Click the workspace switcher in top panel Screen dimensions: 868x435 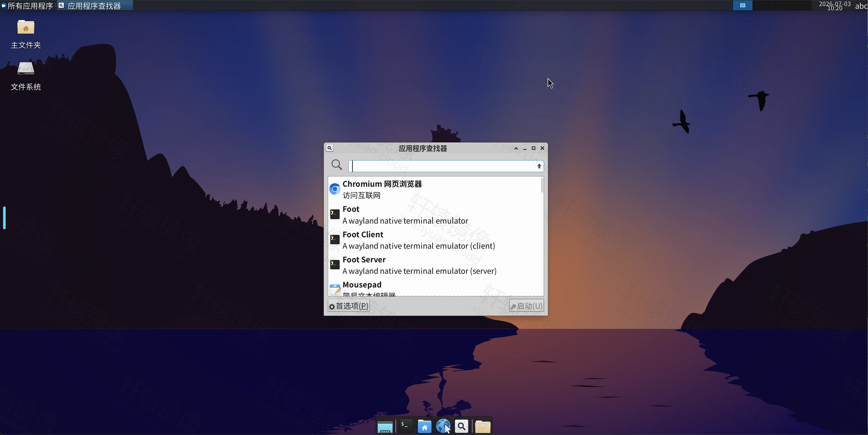[771, 5]
